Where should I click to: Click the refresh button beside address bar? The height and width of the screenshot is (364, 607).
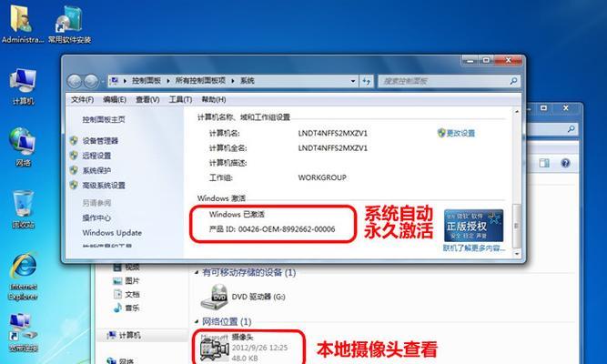(x=366, y=81)
